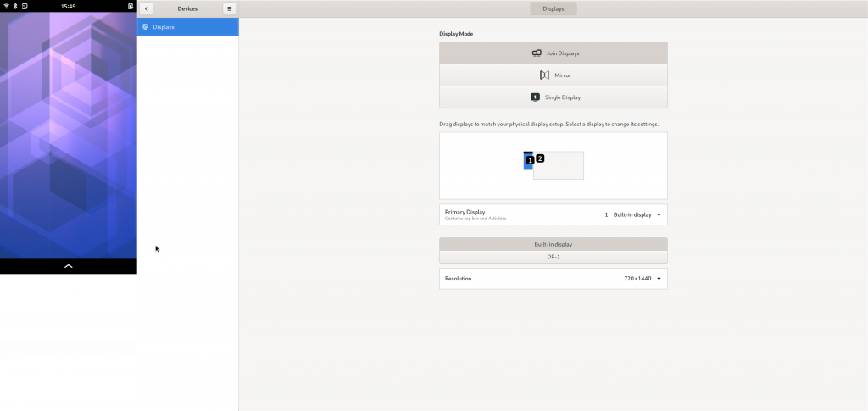Screen dimensions: 868x411
Task: Tap the up chevron on phone bottom bar
Action: point(69,266)
